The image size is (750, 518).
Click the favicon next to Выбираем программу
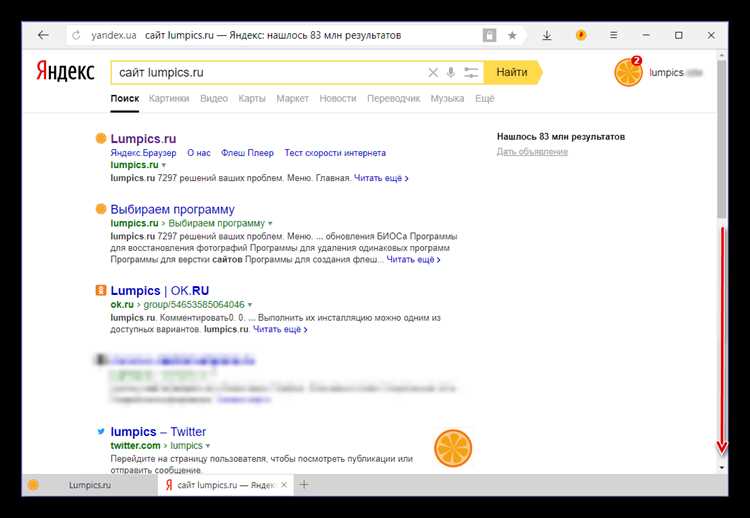click(x=100, y=209)
